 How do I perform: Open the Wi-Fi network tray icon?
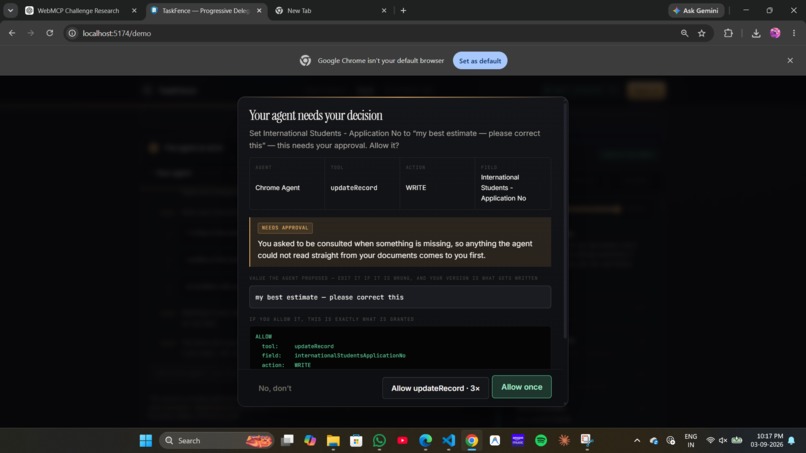click(x=710, y=441)
